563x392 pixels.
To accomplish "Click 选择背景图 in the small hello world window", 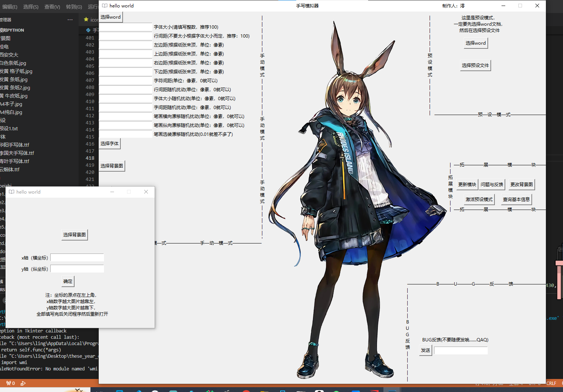I will 75,235.
